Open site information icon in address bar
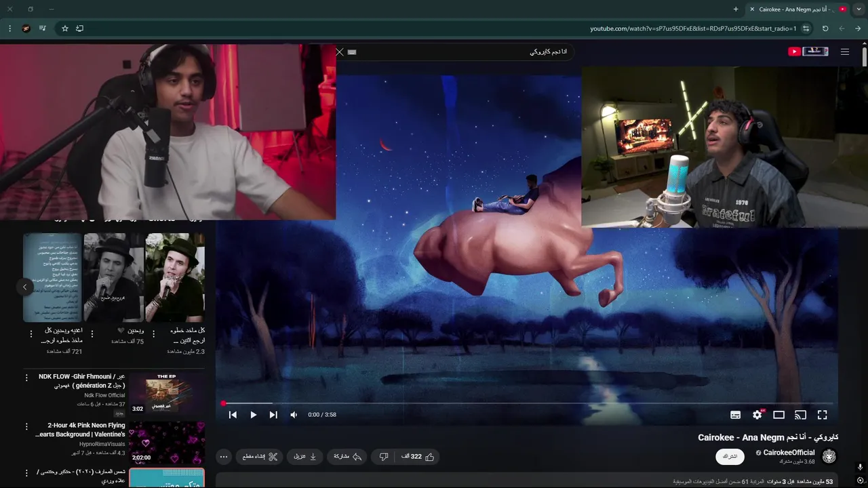 806,28
